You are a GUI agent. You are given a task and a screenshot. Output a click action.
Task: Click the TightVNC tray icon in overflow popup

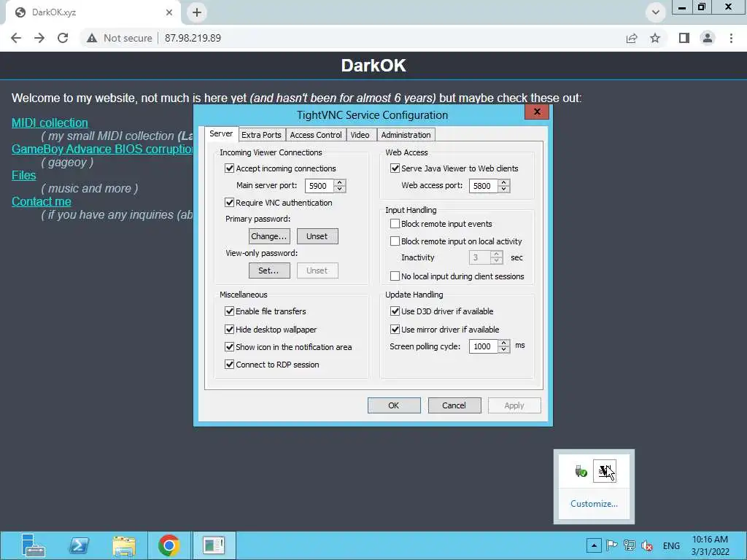(x=604, y=471)
